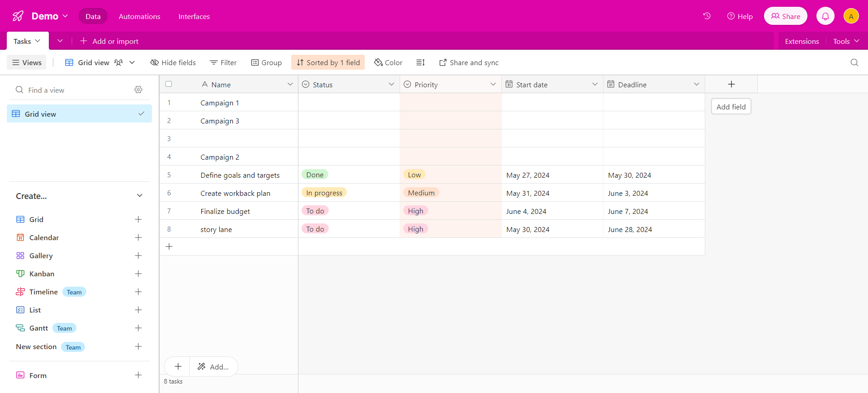The width and height of the screenshot is (868, 393).
Task: Open the Group options
Action: pyautogui.click(x=267, y=62)
